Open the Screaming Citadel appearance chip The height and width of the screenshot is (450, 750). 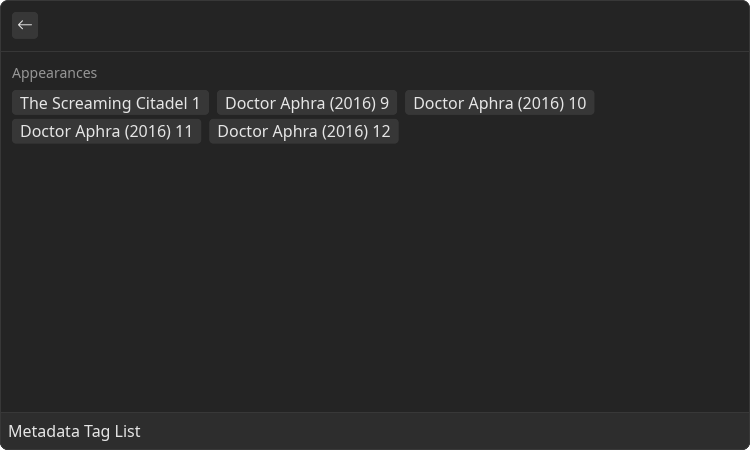tap(110, 103)
